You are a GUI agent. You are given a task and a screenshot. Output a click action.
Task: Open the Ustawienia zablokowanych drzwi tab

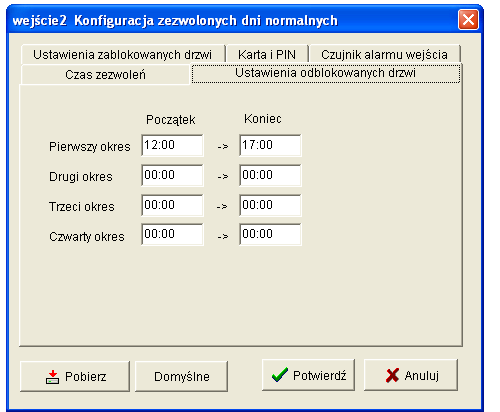point(123,54)
